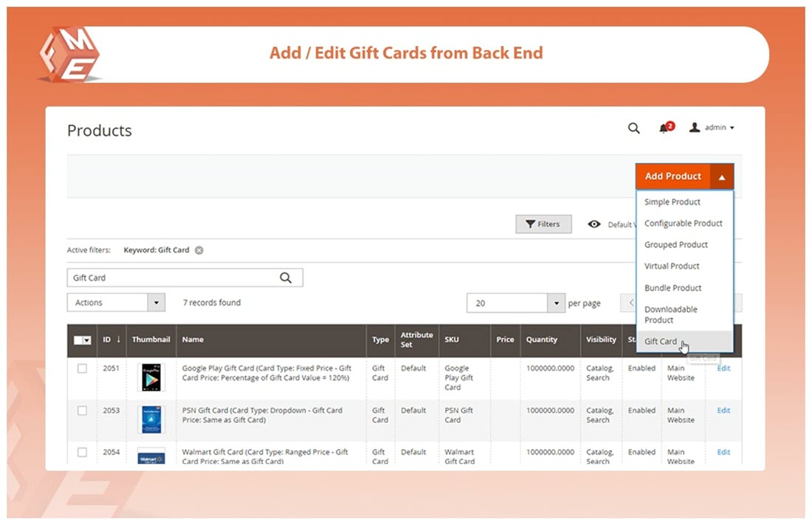This screenshot has width=812, height=525.
Task: Expand the Actions dropdown
Action: click(x=156, y=303)
